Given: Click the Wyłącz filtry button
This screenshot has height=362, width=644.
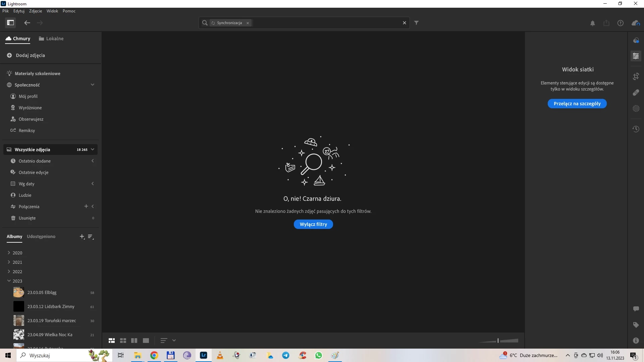Looking at the screenshot, I should point(313,224).
